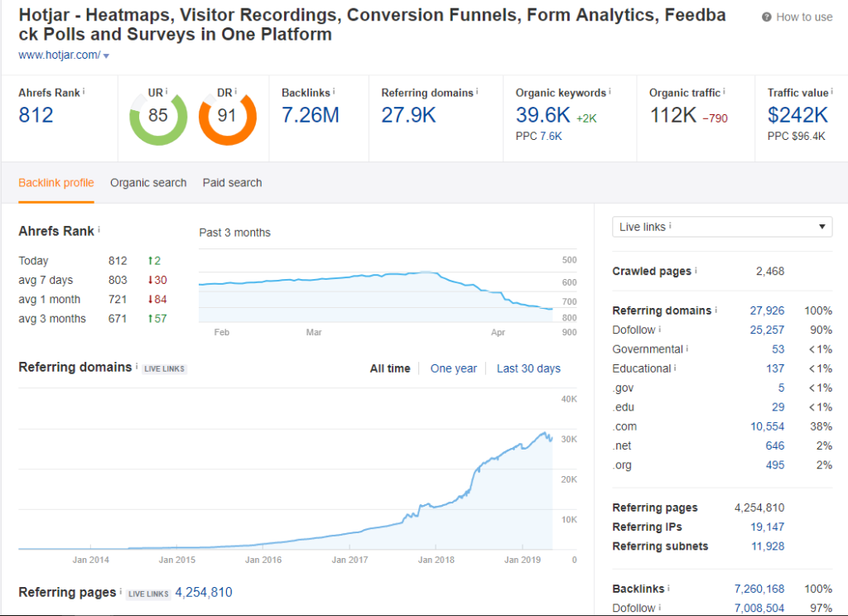The height and width of the screenshot is (616, 848).
Task: Click the Traffic value info icon
Action: coord(831,92)
